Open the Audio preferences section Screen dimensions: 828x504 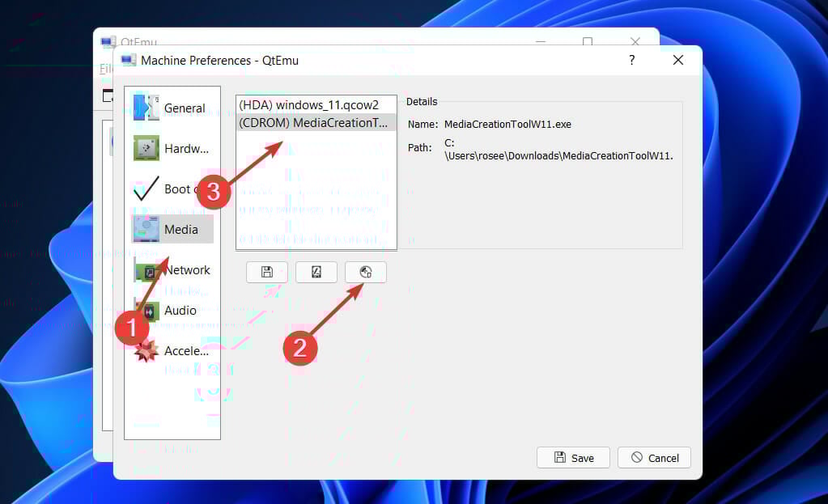(172, 311)
